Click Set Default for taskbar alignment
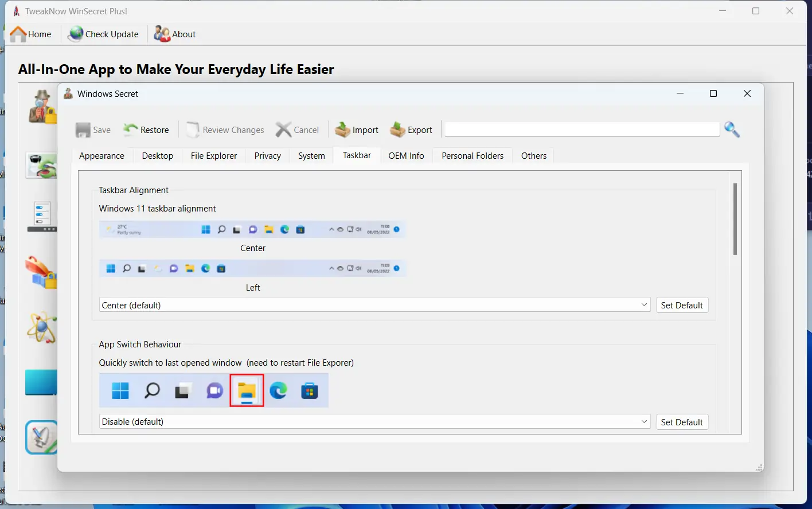 click(x=682, y=305)
